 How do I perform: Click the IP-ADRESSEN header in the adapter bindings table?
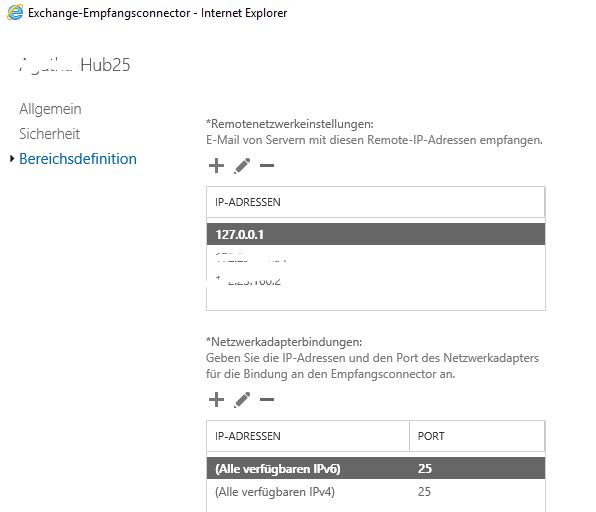tap(248, 436)
